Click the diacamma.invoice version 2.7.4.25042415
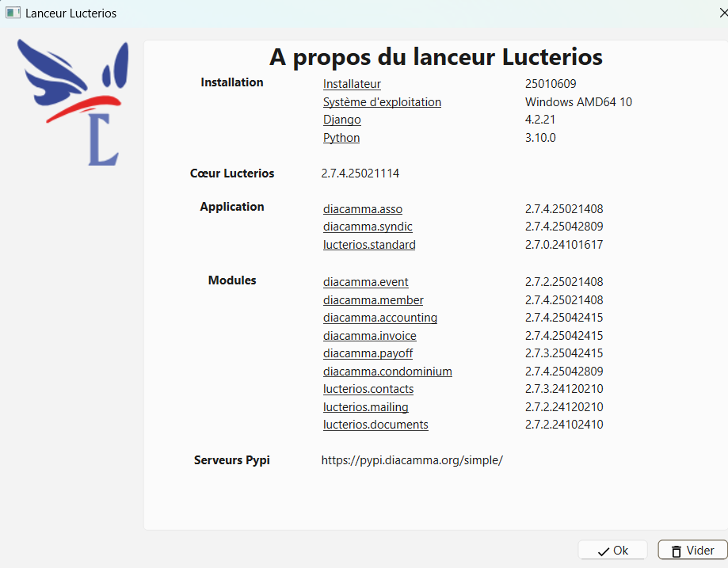Screen dimensions: 728x568 [564, 336]
